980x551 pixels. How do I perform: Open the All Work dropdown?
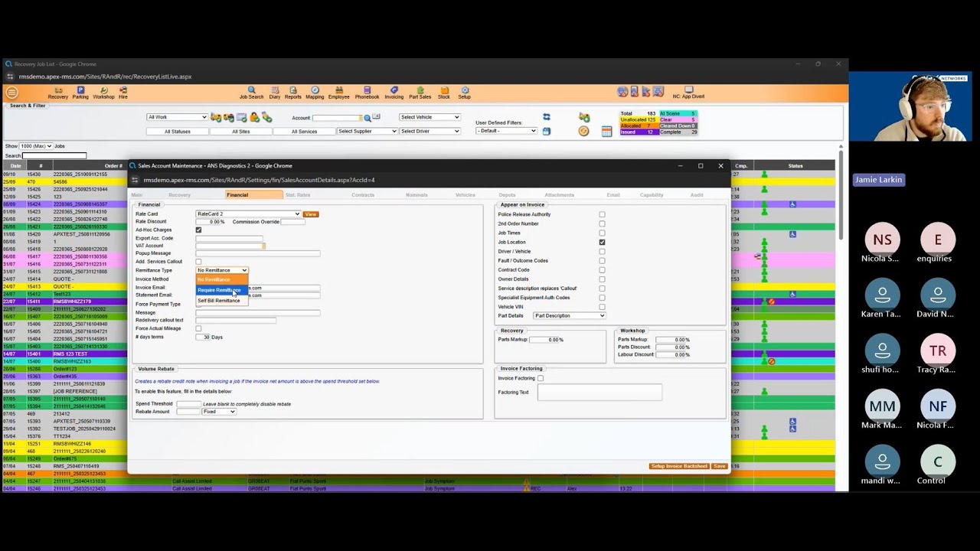[177, 117]
